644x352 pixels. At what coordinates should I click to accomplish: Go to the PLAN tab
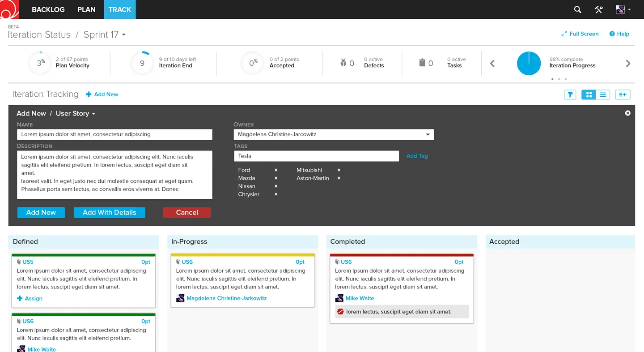click(86, 9)
